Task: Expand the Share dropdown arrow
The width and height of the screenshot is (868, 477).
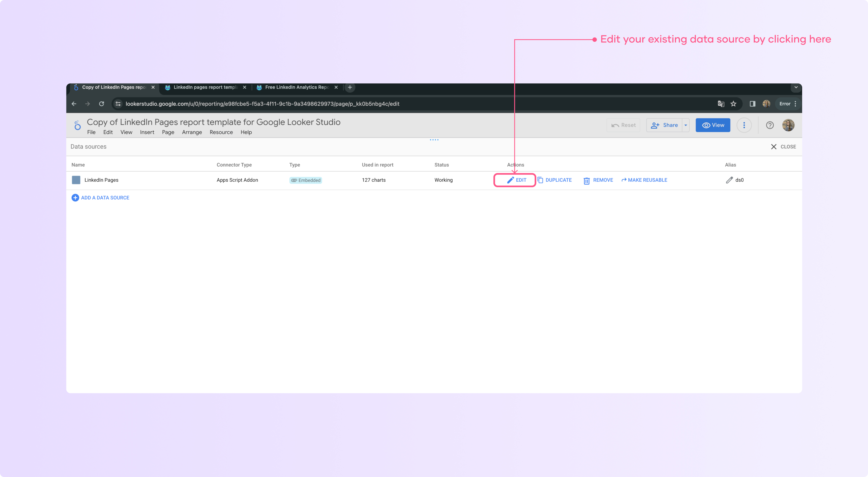Action: [x=686, y=125]
